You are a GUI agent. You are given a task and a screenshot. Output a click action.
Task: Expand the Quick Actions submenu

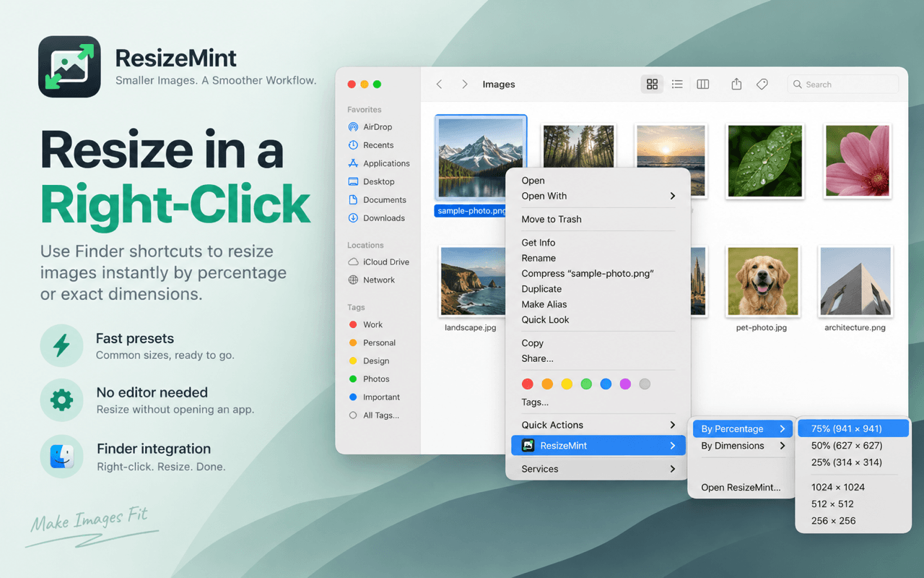pyautogui.click(x=598, y=425)
